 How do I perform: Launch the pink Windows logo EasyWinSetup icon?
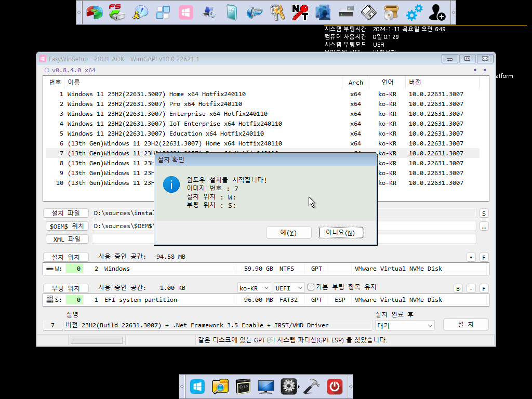[186, 13]
